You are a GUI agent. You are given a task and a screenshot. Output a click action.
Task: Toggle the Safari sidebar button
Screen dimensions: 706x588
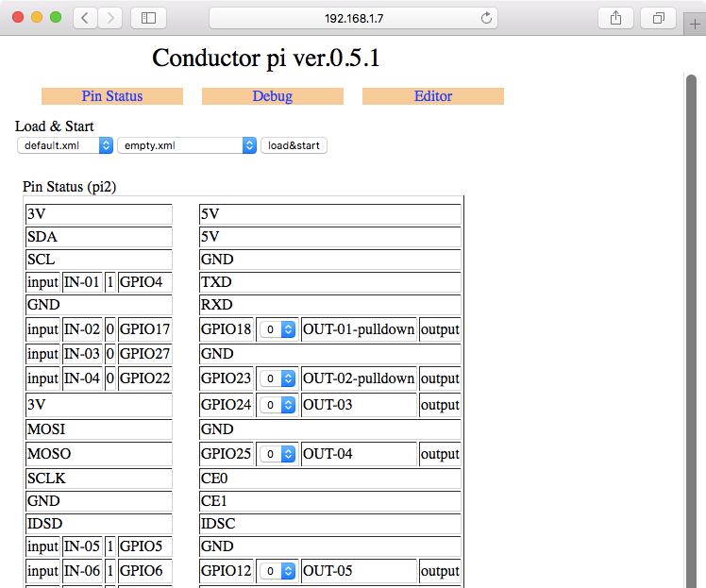[148, 18]
